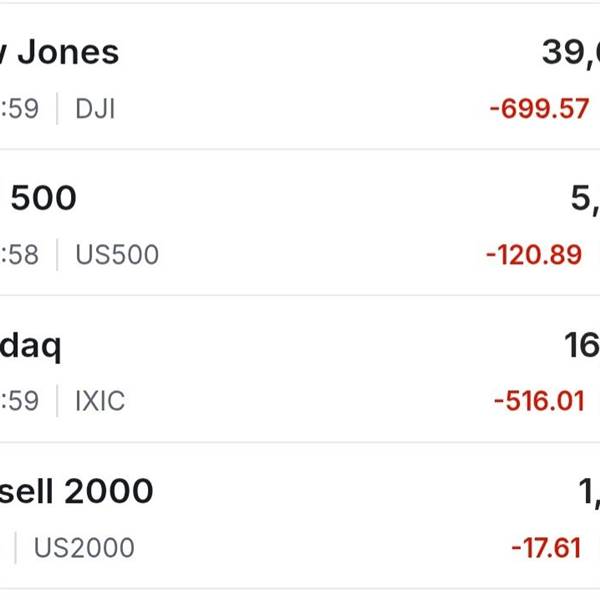Viewport: 600px width, 600px height.
Task: Click the Nasdaq price starting 16
Action: [x=582, y=345]
